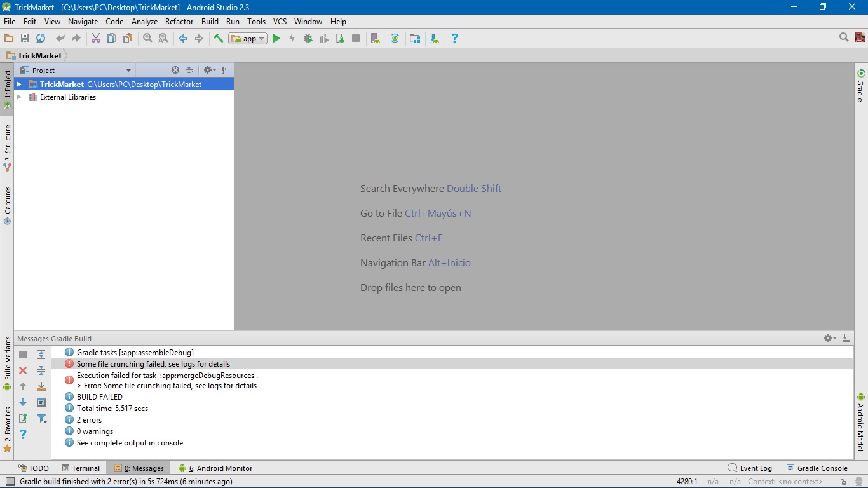This screenshot has width=868, height=488.
Task: Click the Find magnifier icon
Action: click(147, 39)
